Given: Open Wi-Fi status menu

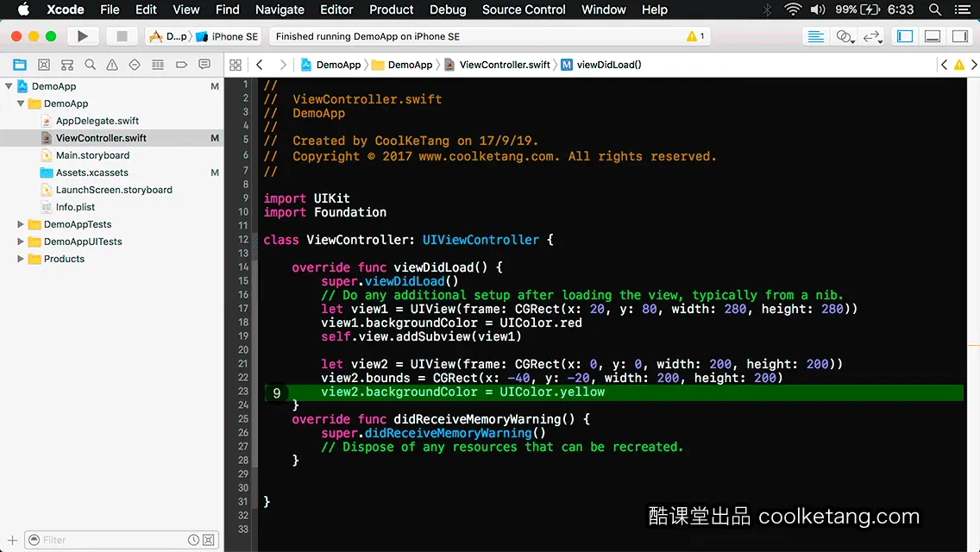Looking at the screenshot, I should [x=793, y=9].
